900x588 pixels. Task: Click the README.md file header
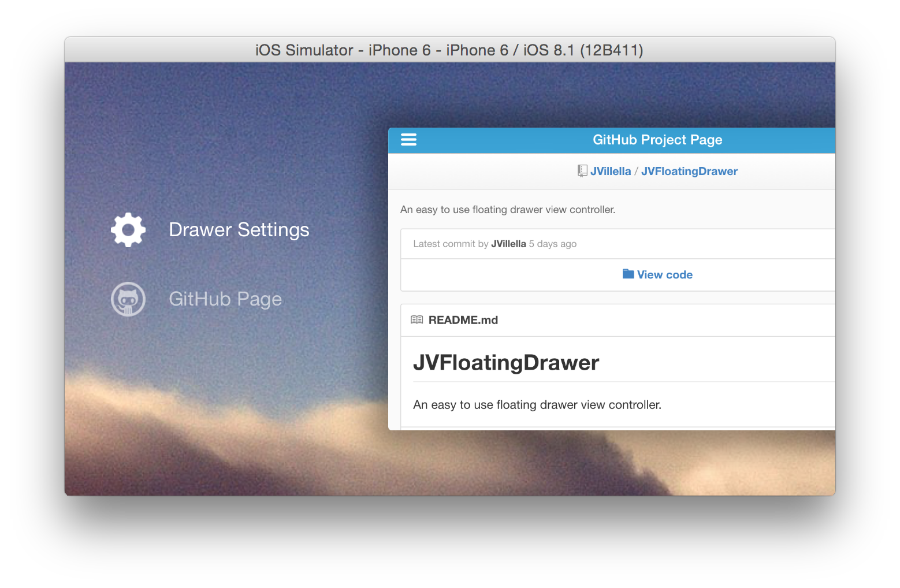(x=618, y=320)
